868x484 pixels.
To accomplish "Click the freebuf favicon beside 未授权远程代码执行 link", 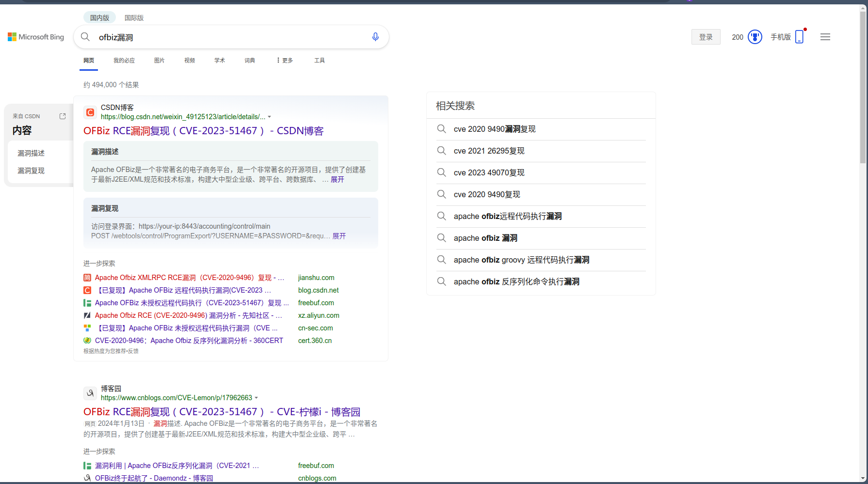I will pos(87,303).
